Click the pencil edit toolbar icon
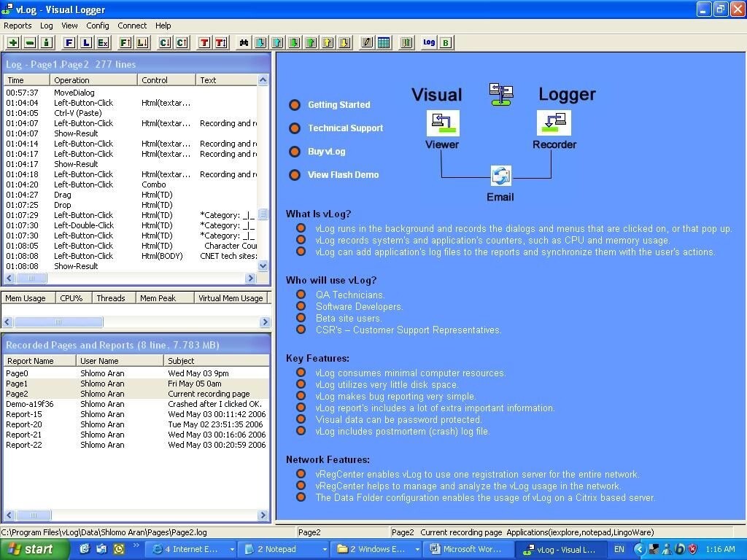This screenshot has width=747, height=560. pyautogui.click(x=367, y=43)
